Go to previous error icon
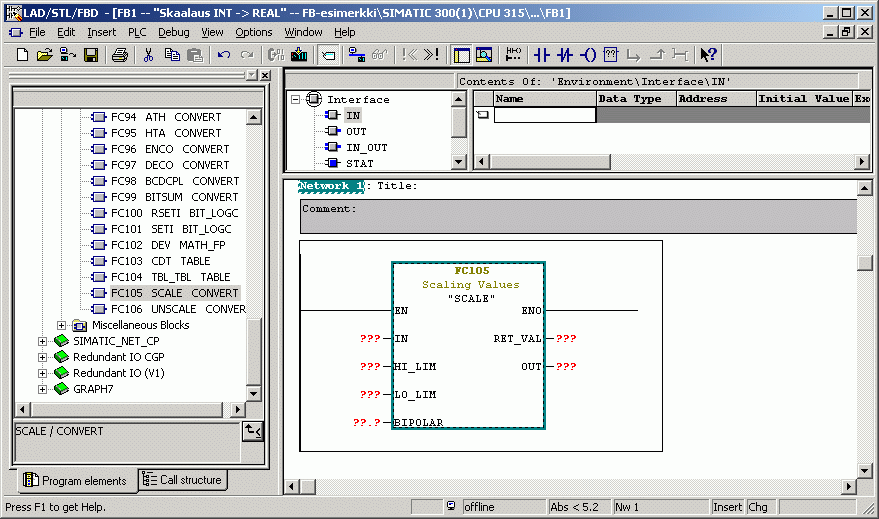 410,55
